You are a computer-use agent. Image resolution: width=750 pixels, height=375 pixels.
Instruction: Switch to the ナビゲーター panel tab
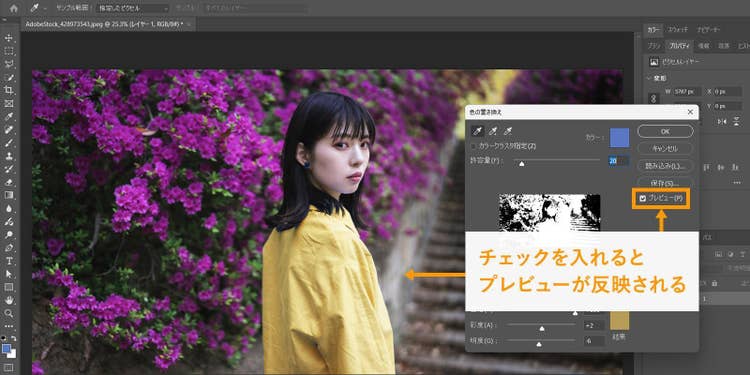click(x=708, y=30)
